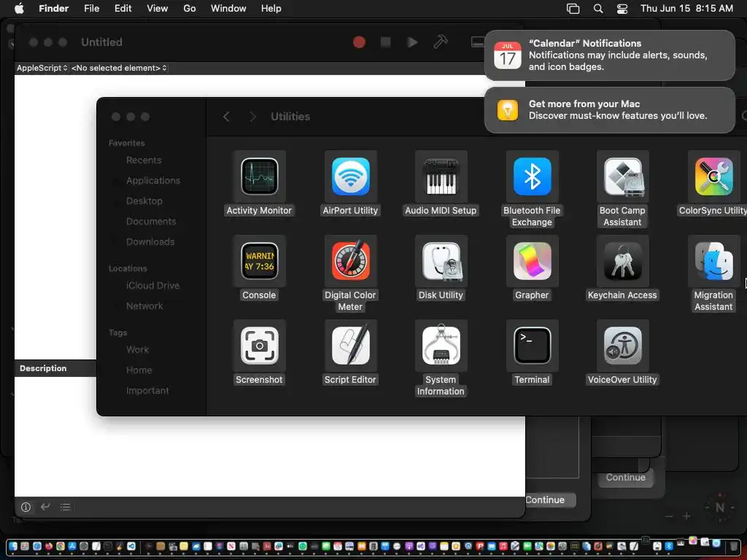Select the Boot Camp Assistant icon

tap(622, 176)
